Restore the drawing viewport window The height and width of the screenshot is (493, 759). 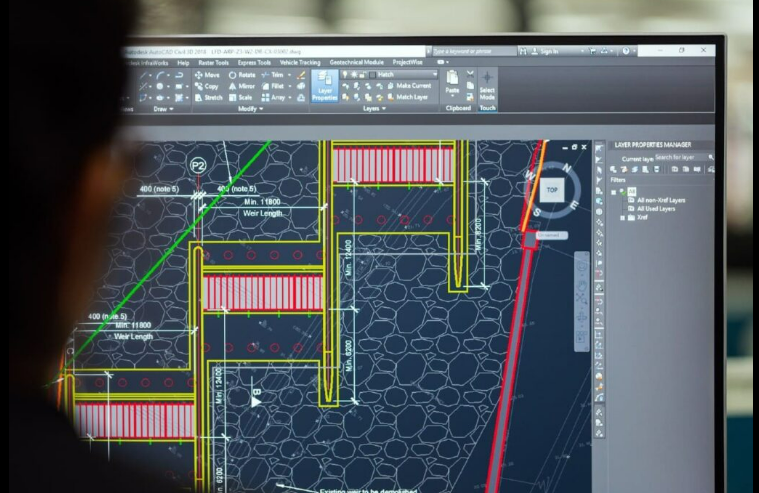(x=574, y=147)
